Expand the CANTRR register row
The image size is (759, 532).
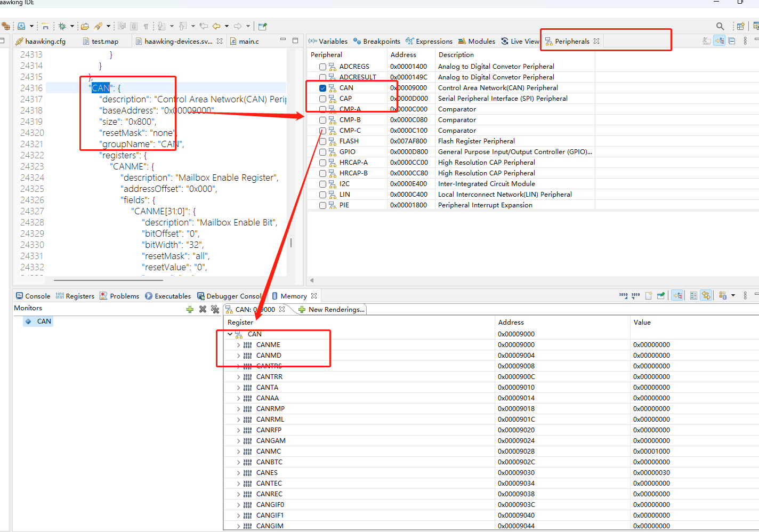point(238,377)
